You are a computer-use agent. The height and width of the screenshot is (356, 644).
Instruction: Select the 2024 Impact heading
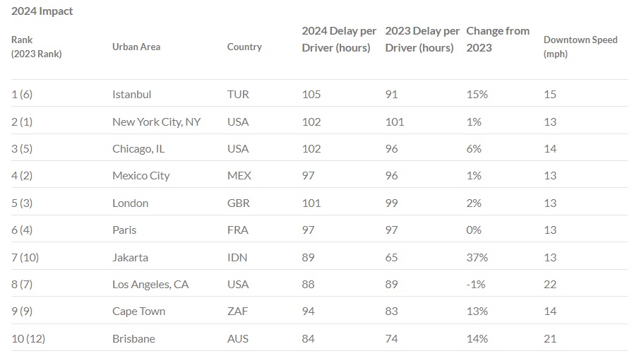click(x=42, y=11)
